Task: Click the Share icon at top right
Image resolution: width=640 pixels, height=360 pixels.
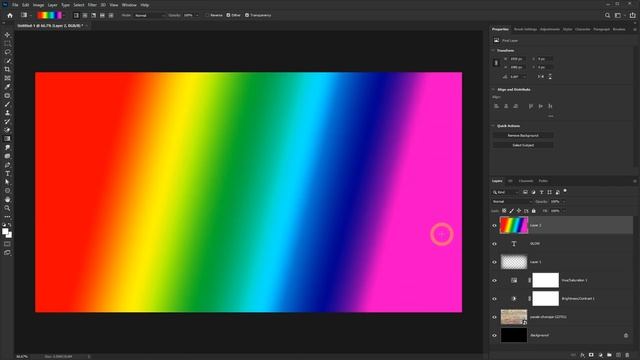Action: point(633,16)
